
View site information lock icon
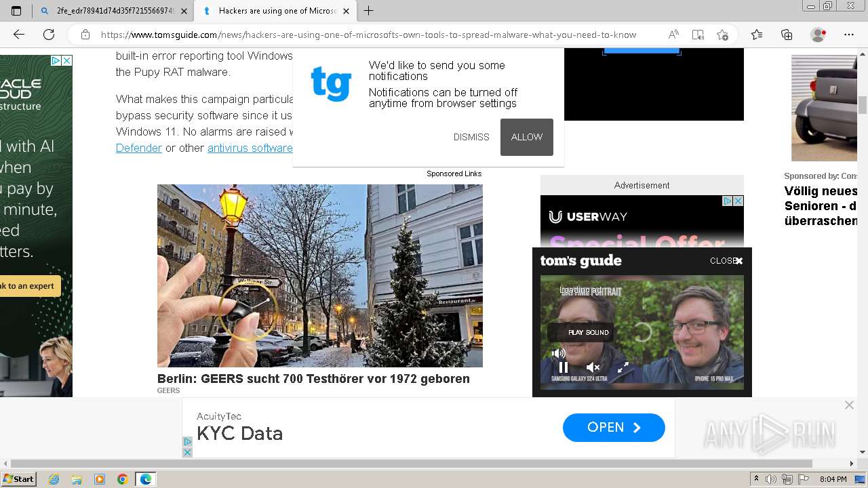point(85,35)
